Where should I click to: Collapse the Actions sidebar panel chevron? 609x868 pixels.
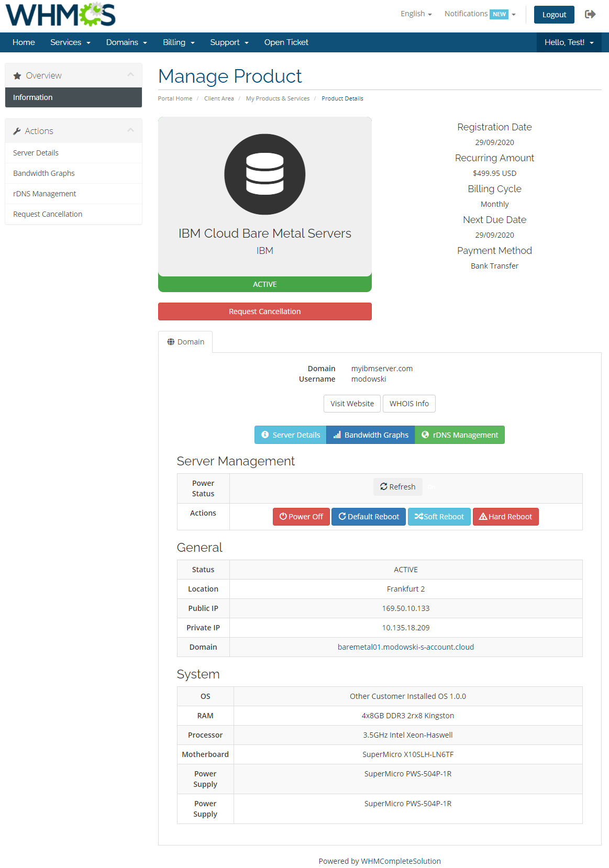click(x=131, y=130)
